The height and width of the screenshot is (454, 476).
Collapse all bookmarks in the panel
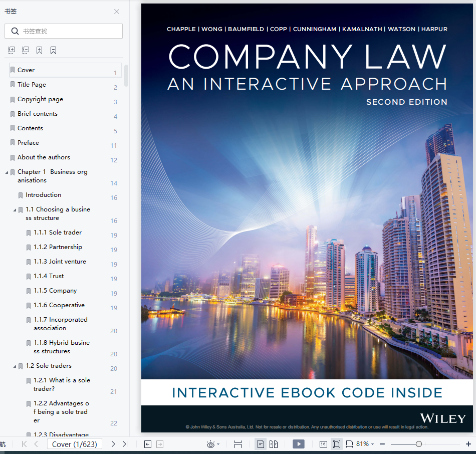pyautogui.click(x=26, y=50)
